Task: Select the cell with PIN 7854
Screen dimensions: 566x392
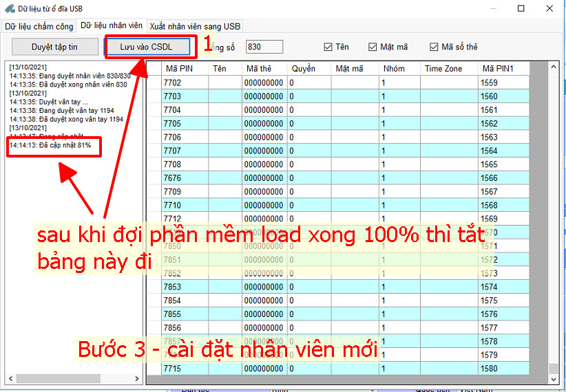Action: click(x=185, y=301)
